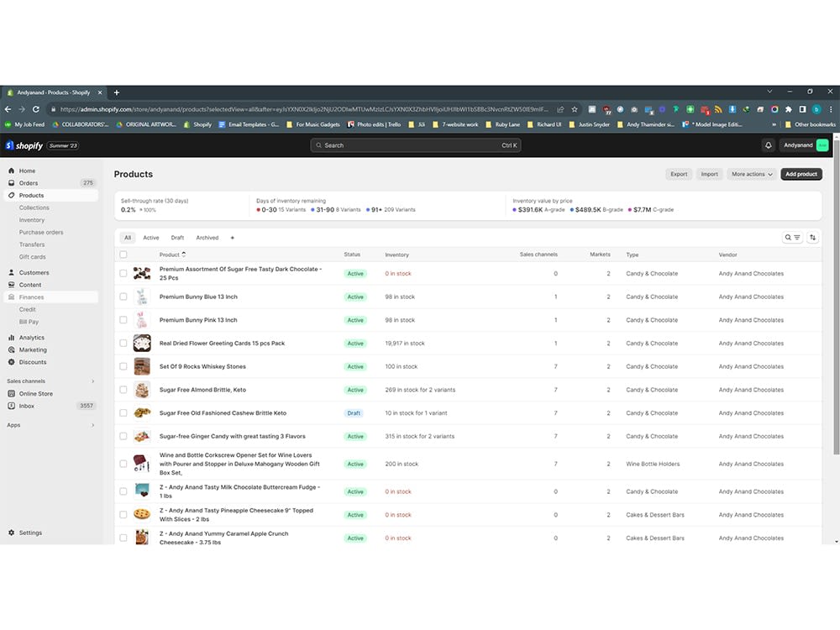Click the browser address bar URL
This screenshot has width=840, height=630.
pyautogui.click(x=304, y=109)
